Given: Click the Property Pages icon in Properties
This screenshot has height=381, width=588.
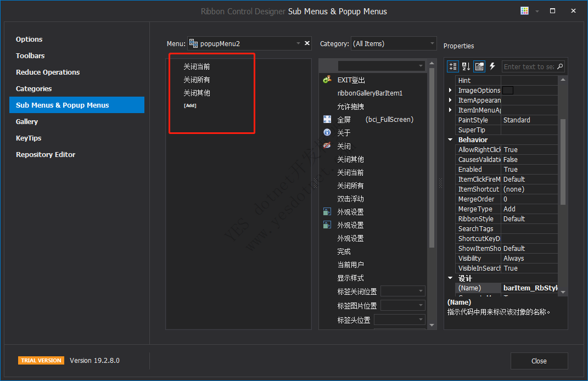Looking at the screenshot, I should (479, 66).
